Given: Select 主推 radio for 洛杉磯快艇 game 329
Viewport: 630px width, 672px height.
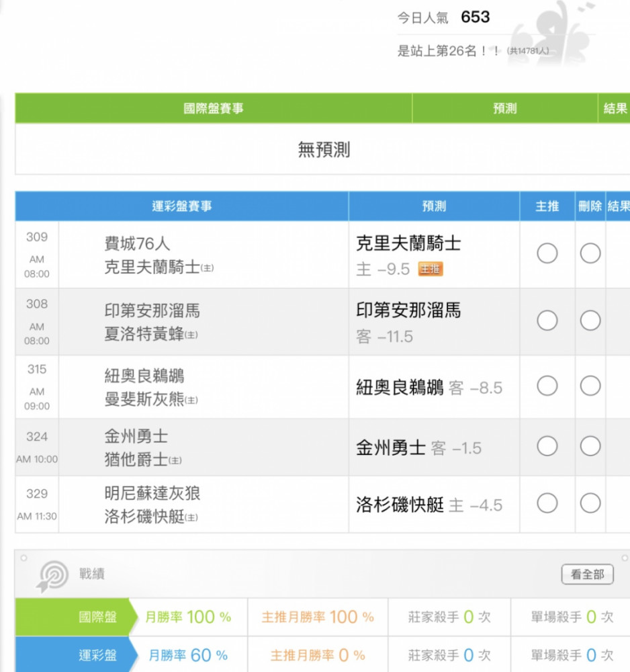Looking at the screenshot, I should [x=547, y=503].
